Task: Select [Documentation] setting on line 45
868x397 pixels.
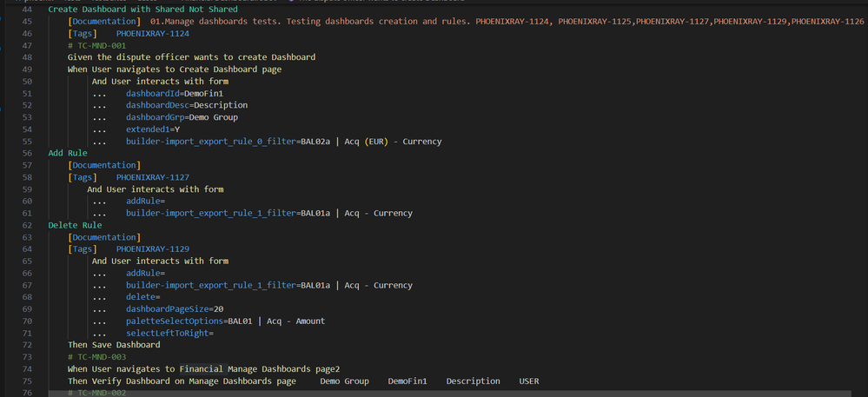Action: point(104,22)
